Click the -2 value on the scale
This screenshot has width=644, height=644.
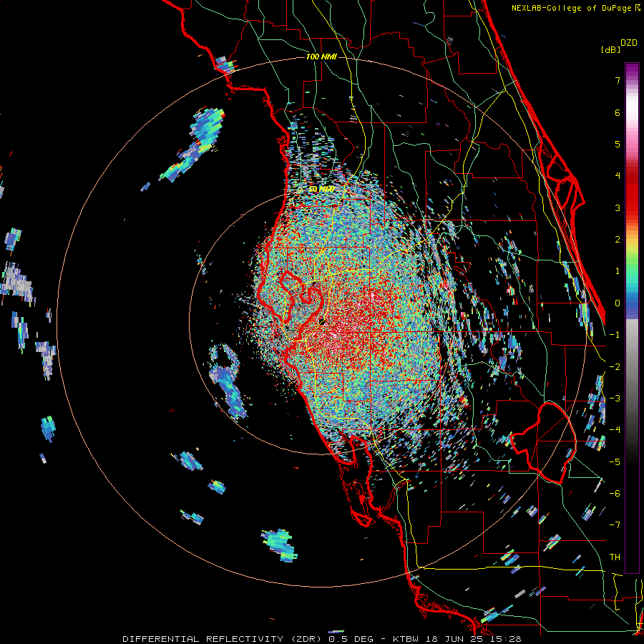[x=615, y=367]
